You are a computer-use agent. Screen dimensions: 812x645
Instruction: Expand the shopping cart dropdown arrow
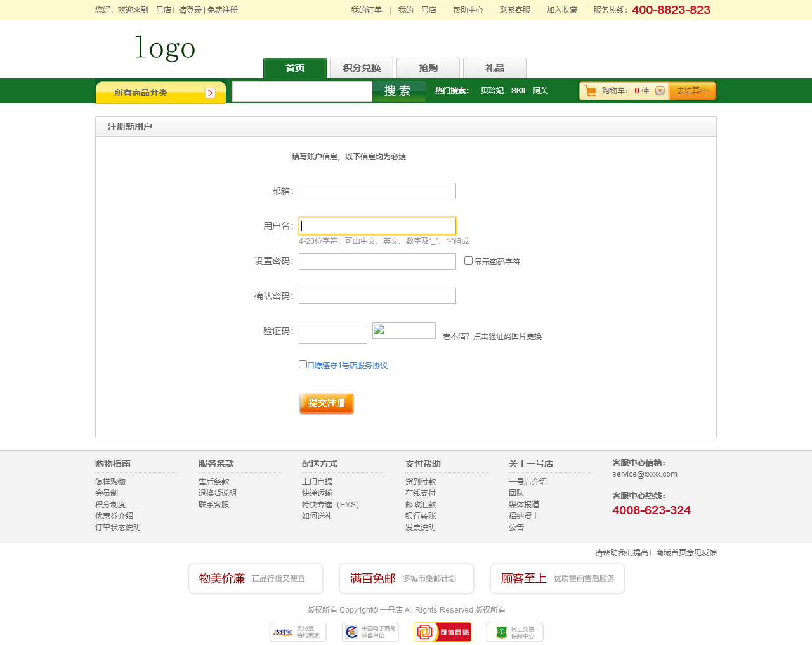click(660, 91)
